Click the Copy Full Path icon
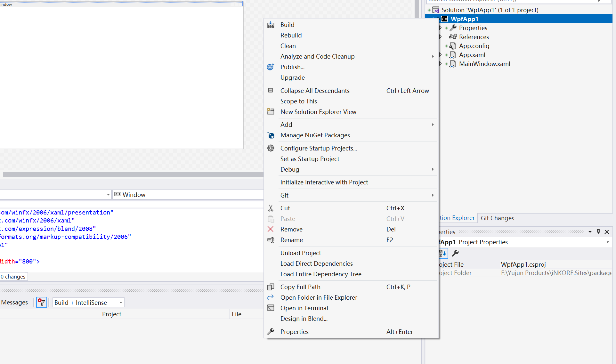Image resolution: width=616 pixels, height=364 pixels. click(271, 287)
